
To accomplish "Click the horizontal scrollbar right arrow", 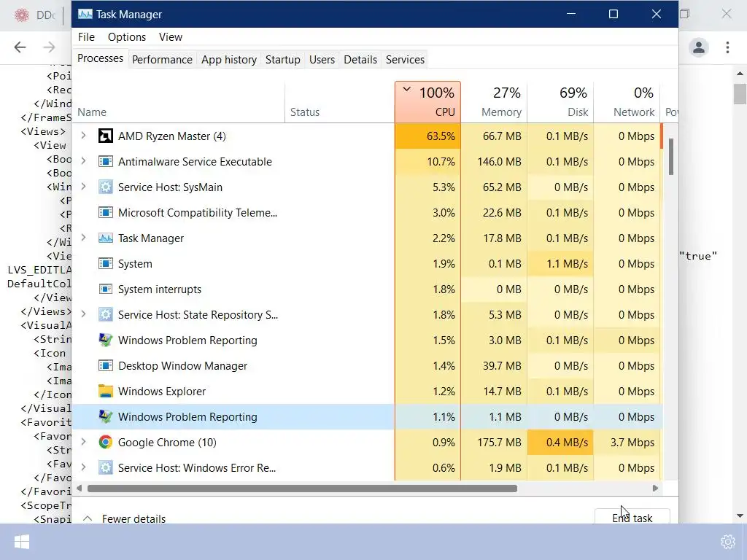I will coord(656,489).
